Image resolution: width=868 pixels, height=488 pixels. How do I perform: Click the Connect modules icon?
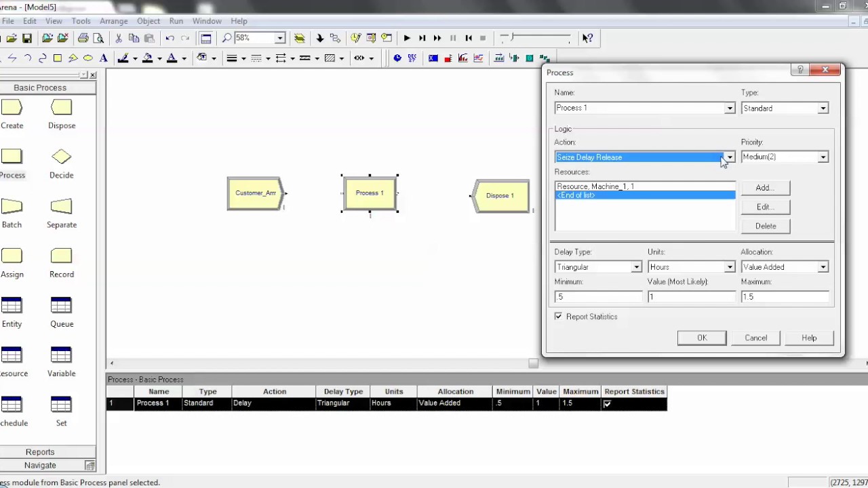pos(335,39)
